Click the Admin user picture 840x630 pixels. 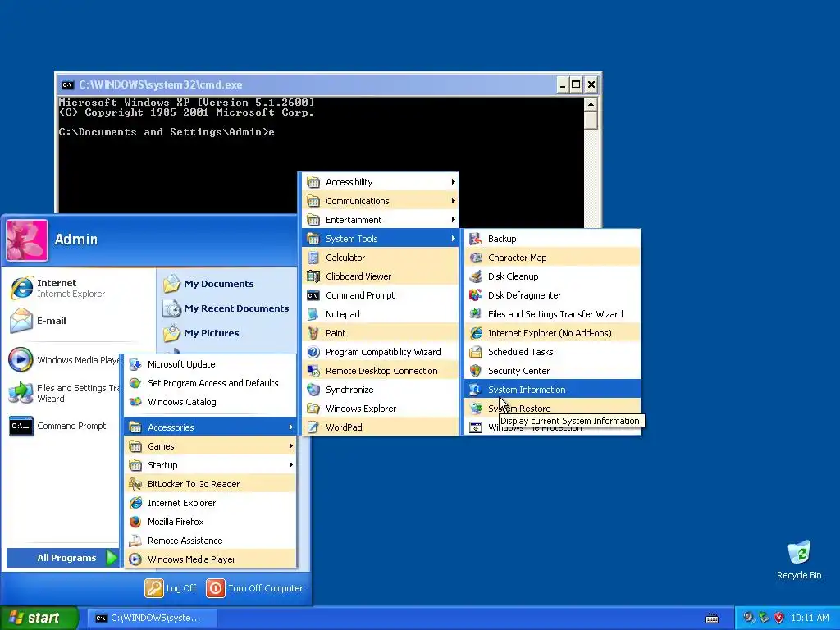click(x=27, y=240)
